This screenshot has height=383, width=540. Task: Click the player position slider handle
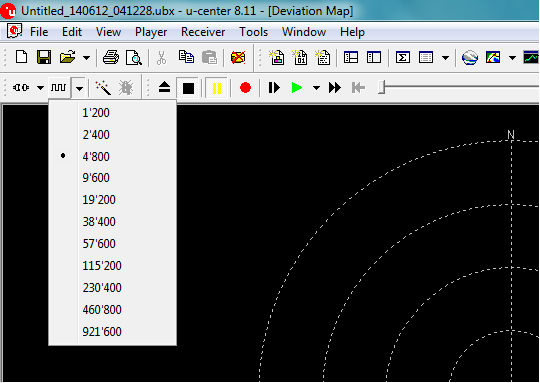coord(381,87)
